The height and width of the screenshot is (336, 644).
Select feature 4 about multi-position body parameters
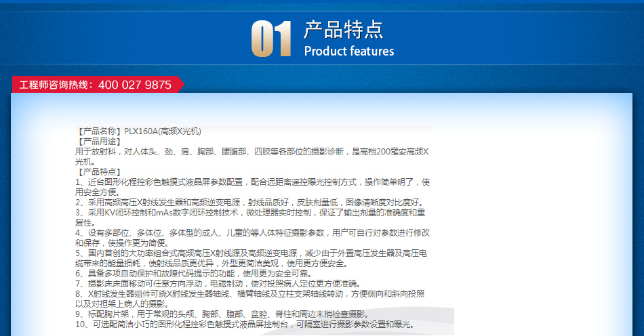(252, 233)
